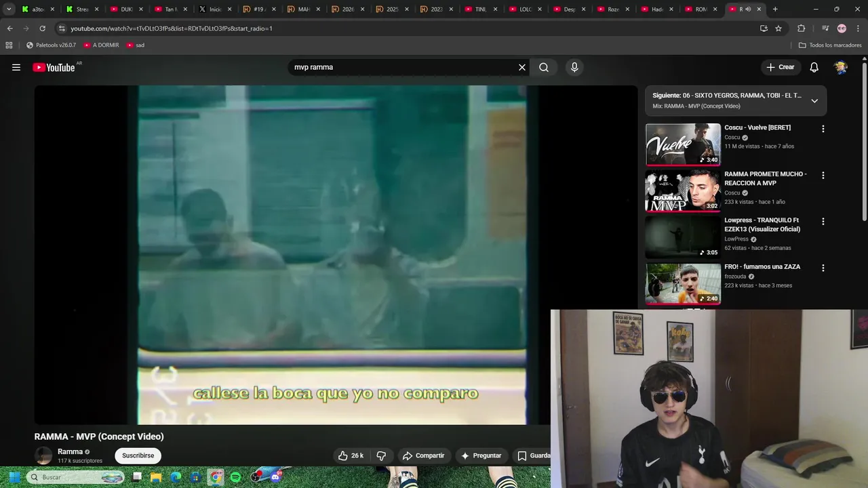The image size is (868, 488).
Task: Start voice search with microphone
Action: pos(574,67)
